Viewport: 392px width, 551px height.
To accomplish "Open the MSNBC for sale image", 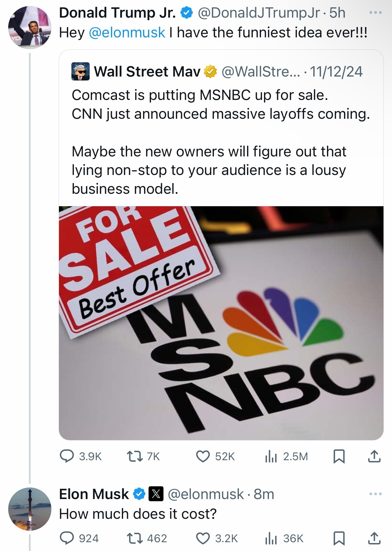I will tap(221, 323).
